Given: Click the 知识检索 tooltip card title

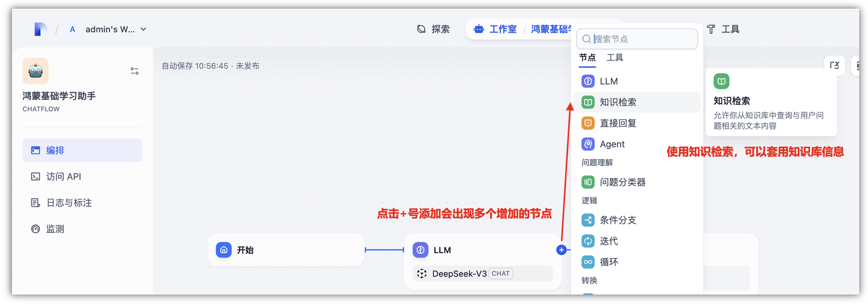Looking at the screenshot, I should (x=732, y=101).
